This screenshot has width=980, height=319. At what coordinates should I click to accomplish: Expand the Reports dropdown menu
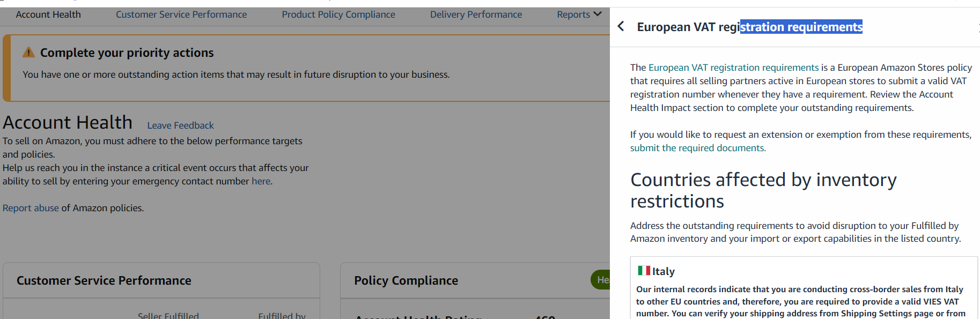point(579,14)
